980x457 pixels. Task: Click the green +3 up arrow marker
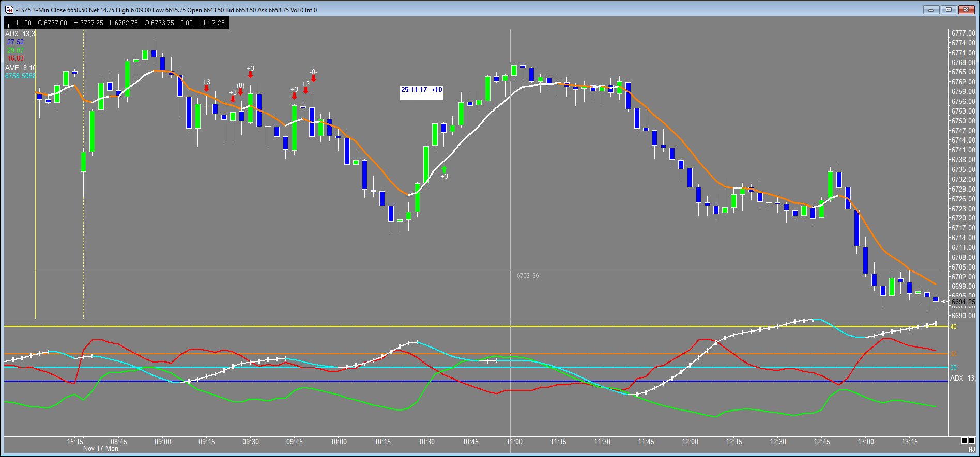click(x=443, y=169)
